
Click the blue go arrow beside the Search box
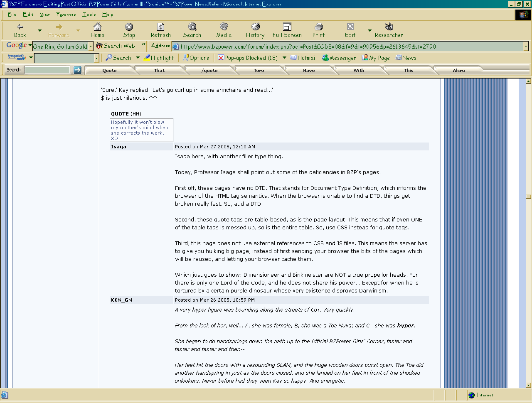tap(77, 70)
